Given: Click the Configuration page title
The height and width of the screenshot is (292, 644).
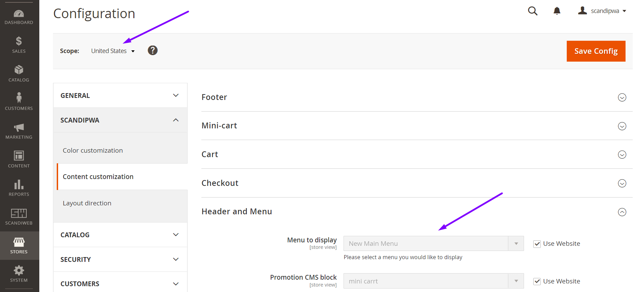Looking at the screenshot, I should tap(94, 14).
